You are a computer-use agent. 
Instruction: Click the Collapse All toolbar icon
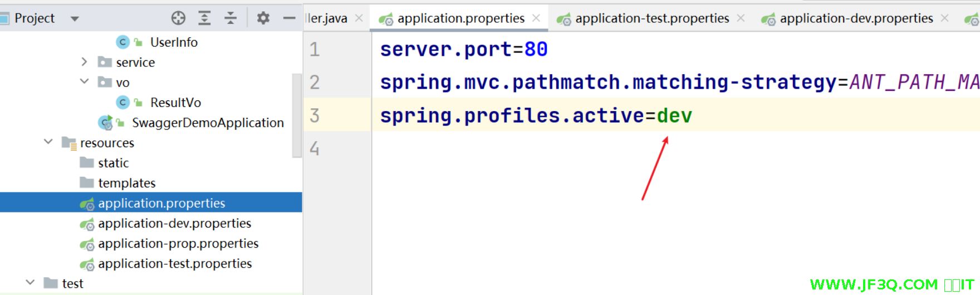[231, 18]
